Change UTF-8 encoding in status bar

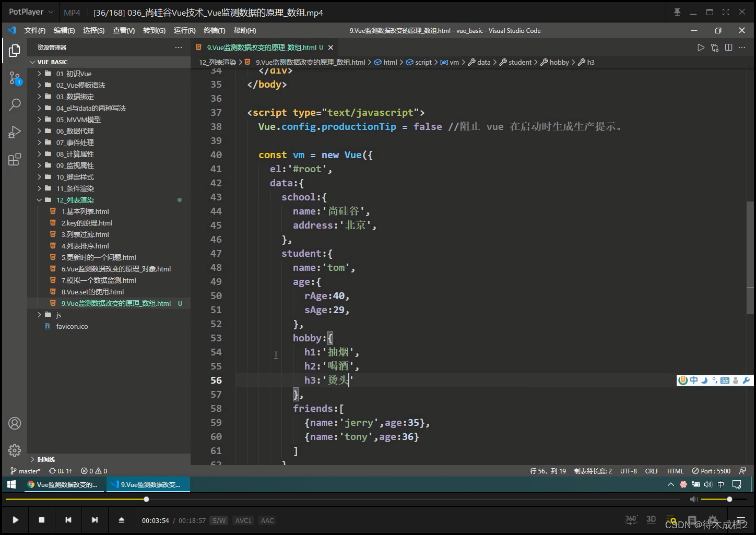tap(629, 471)
